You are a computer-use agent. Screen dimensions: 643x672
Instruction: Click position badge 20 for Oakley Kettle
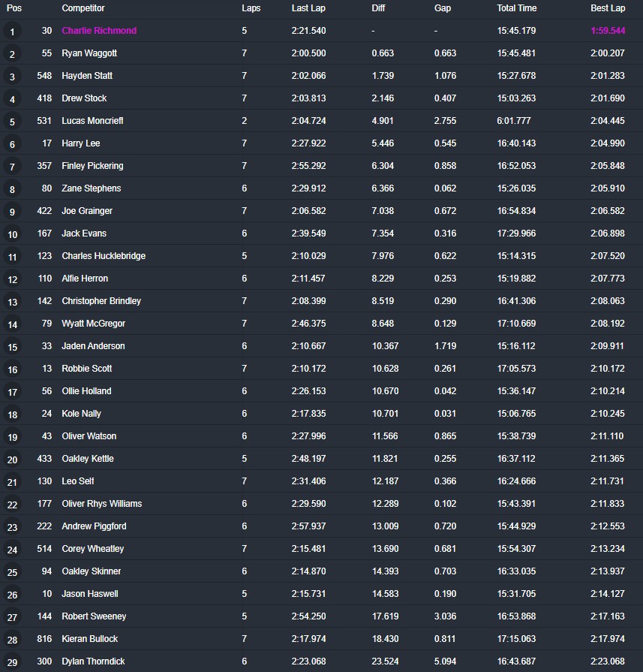click(12, 460)
